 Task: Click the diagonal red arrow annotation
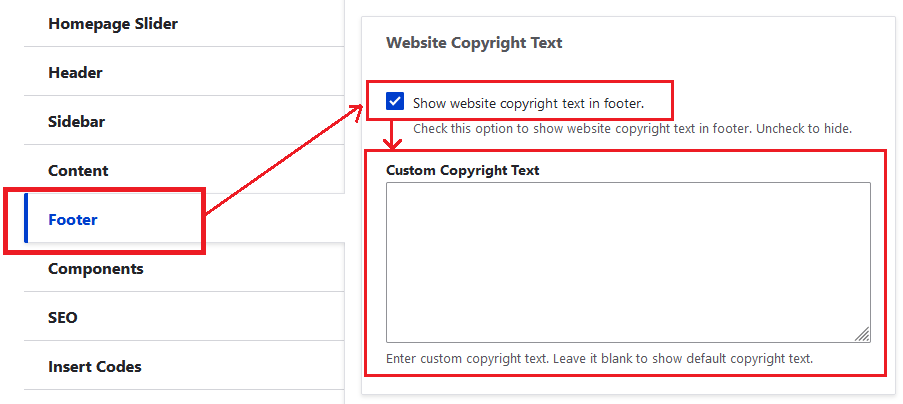click(284, 158)
